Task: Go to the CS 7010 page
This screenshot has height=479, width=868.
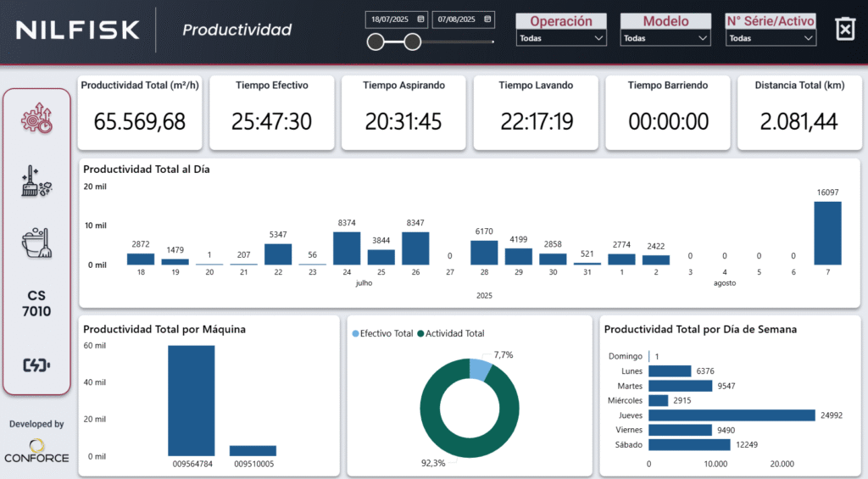Action: pyautogui.click(x=36, y=304)
